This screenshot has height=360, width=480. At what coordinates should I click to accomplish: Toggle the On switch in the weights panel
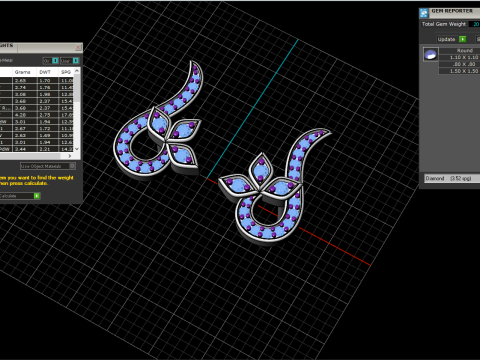[51, 61]
